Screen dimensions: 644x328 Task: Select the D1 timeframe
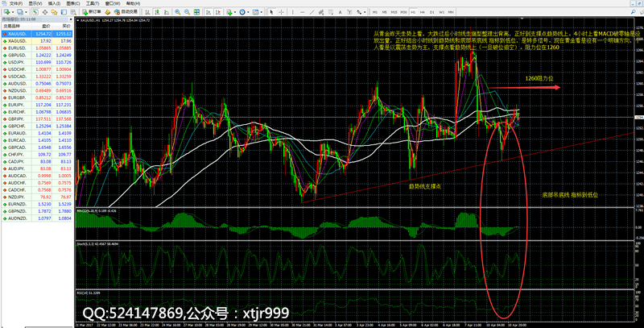pos(432,12)
